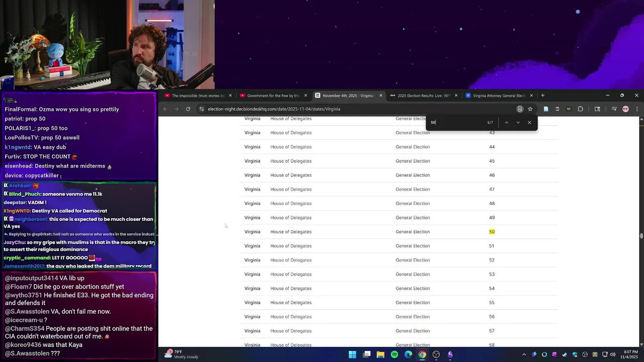
Task: Click district number 47 in the table
Action: click(492, 190)
